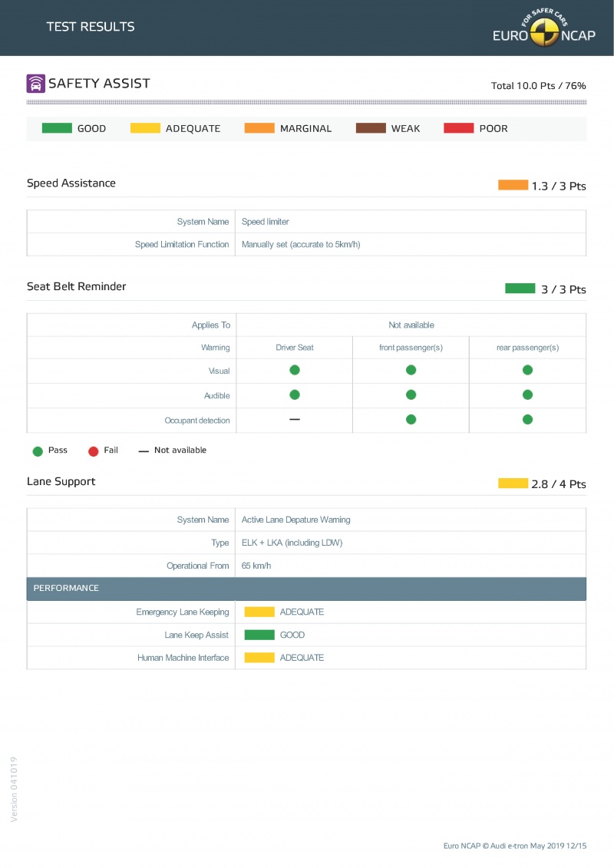614x868 pixels.
Task: Click the 'Driver Seat' column header
Action: point(295,348)
